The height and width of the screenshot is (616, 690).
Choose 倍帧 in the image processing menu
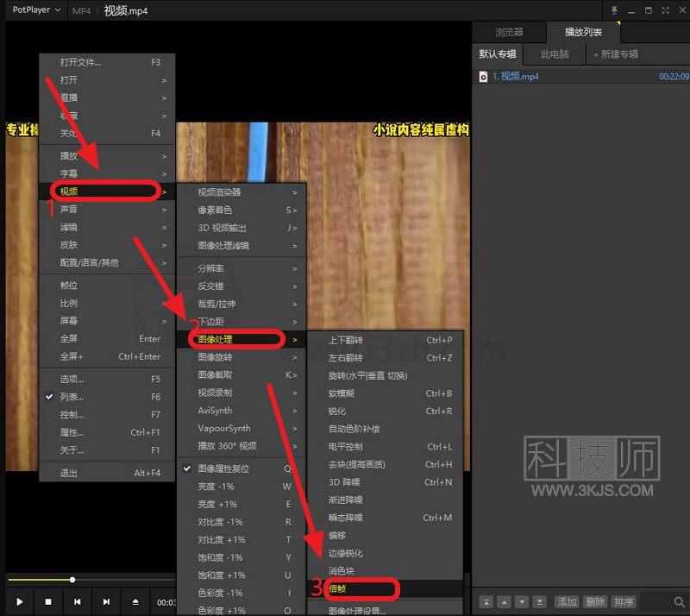tap(385, 588)
